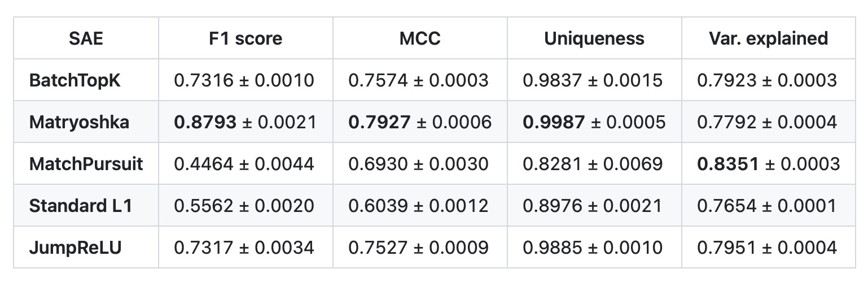This screenshot has height=286, width=868.
Task: Click Matryoshka's Uniqueness value 0.9987
Action: [554, 122]
